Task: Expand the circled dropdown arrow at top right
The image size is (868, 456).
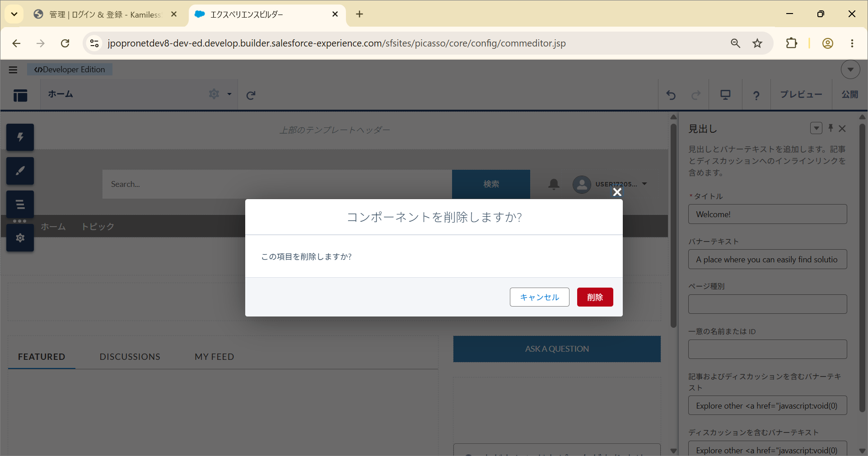Action: point(850,70)
